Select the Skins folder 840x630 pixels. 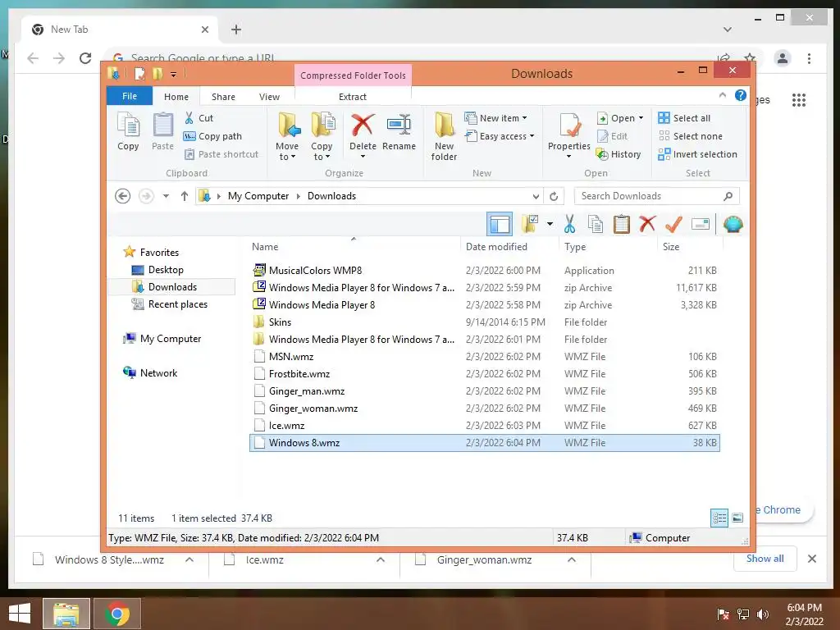pyautogui.click(x=485, y=322)
